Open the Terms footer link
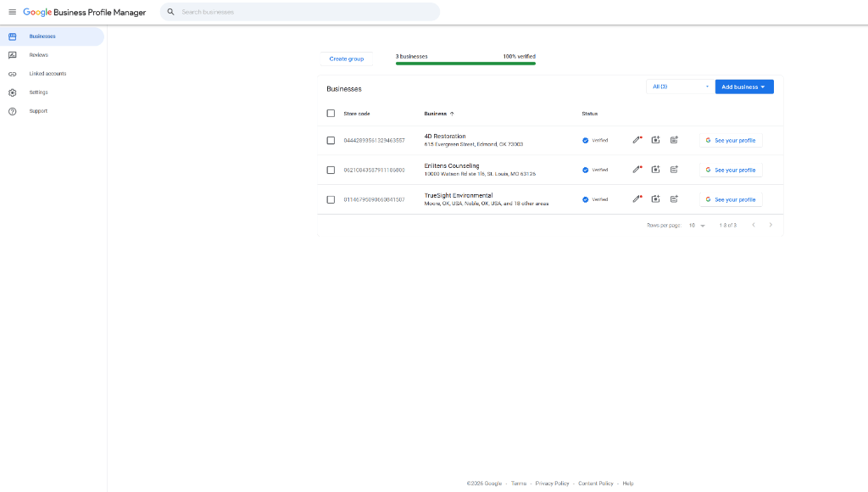Screen dimensions: 868x492 (519, 484)
